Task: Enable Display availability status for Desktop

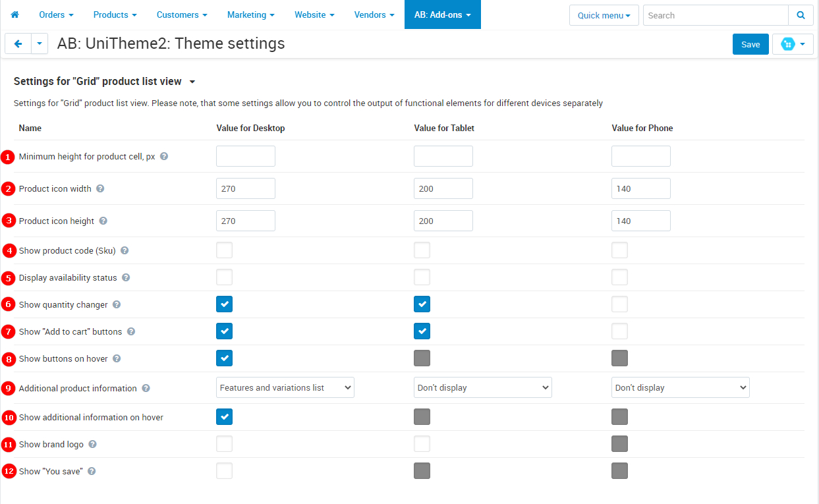Action: point(224,277)
